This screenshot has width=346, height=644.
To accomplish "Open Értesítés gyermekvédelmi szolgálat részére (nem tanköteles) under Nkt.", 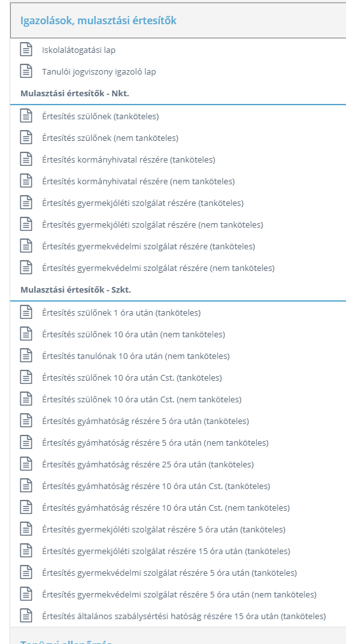I will point(159,268).
